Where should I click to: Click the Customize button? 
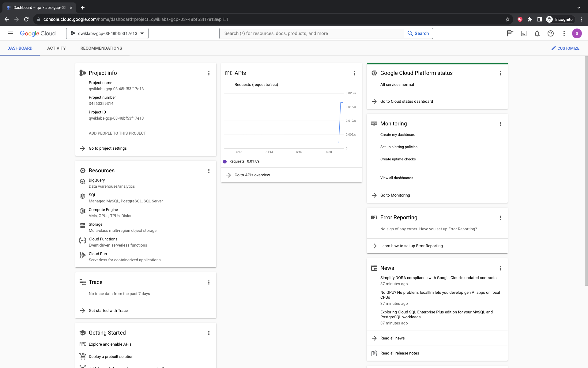pos(565,48)
